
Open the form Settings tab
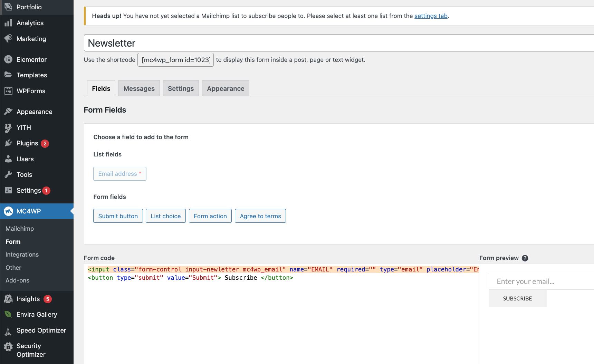[181, 88]
